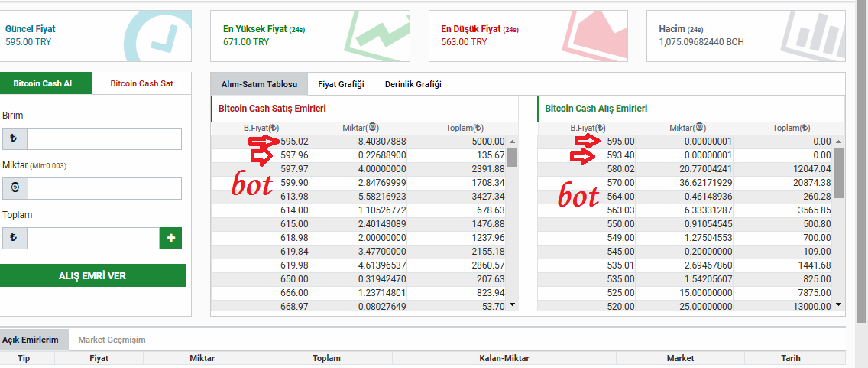Focus the Miktar amount input field
The height and width of the screenshot is (368, 868).
pyautogui.click(x=104, y=188)
